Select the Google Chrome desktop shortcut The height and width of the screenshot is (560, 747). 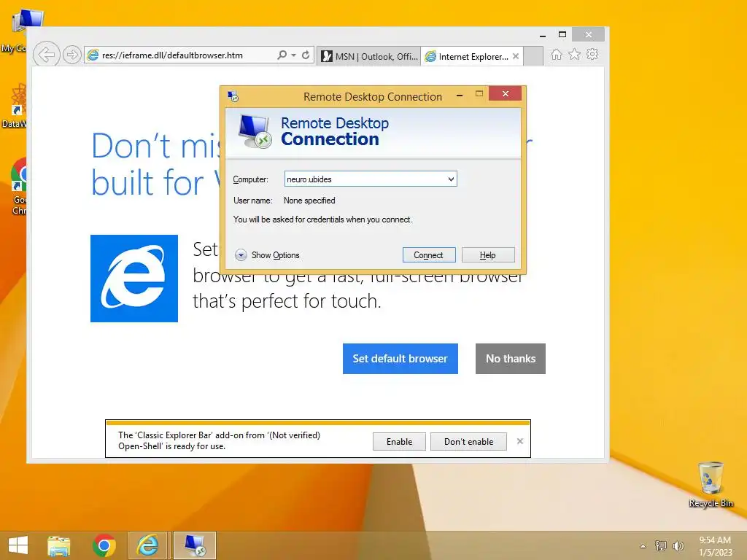[x=19, y=186]
